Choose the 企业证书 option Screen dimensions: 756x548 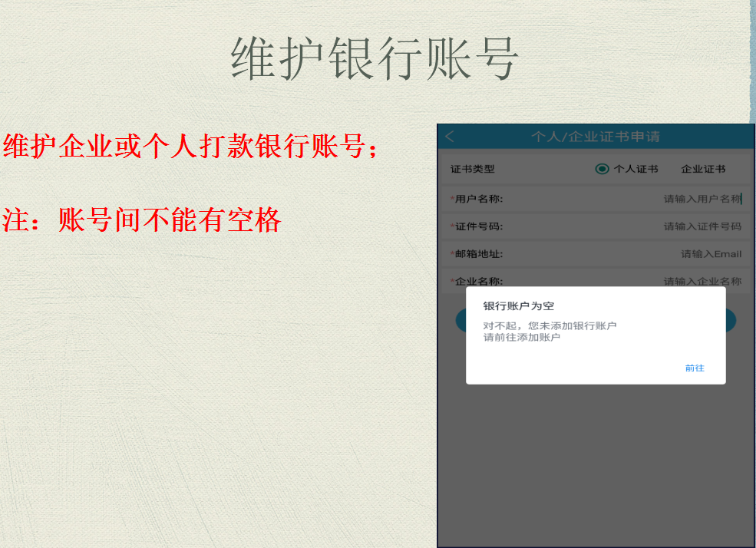tap(703, 169)
